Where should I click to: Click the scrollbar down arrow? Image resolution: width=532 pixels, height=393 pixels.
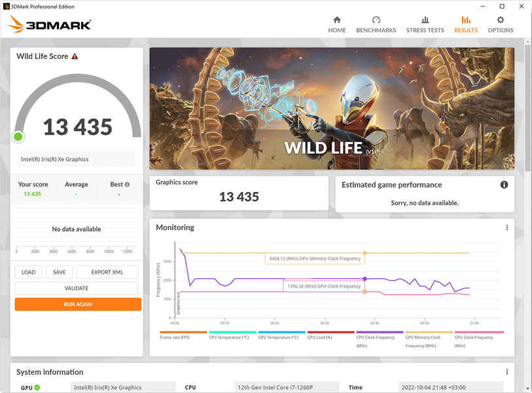click(527, 388)
